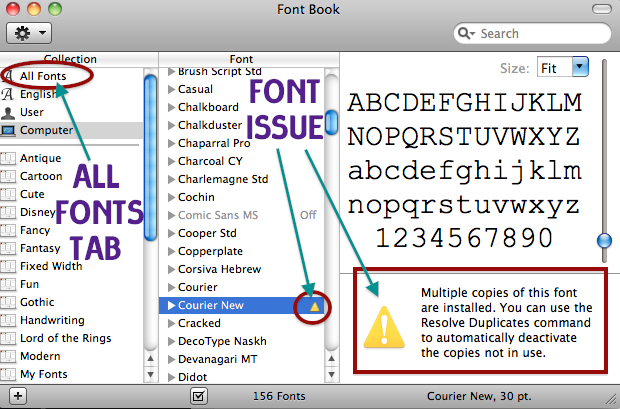Expand the Charlemagne Std font family
Image resolution: width=620 pixels, height=409 pixels.
click(x=171, y=179)
